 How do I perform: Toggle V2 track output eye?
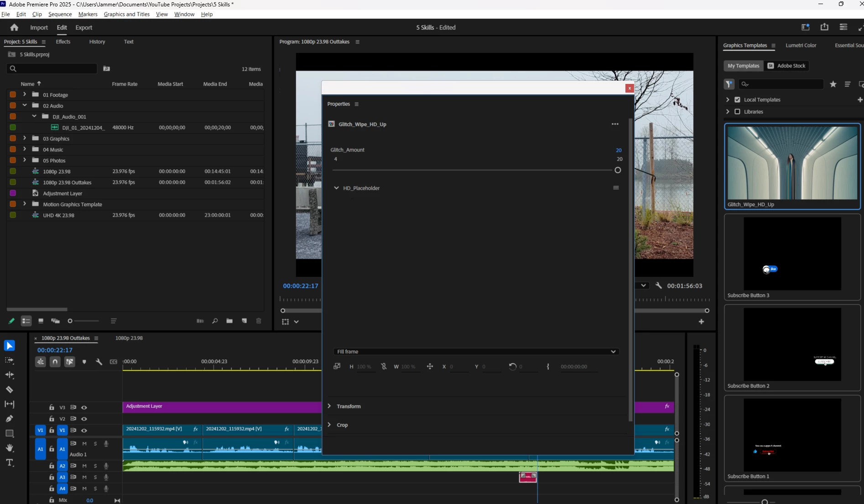pos(84,419)
